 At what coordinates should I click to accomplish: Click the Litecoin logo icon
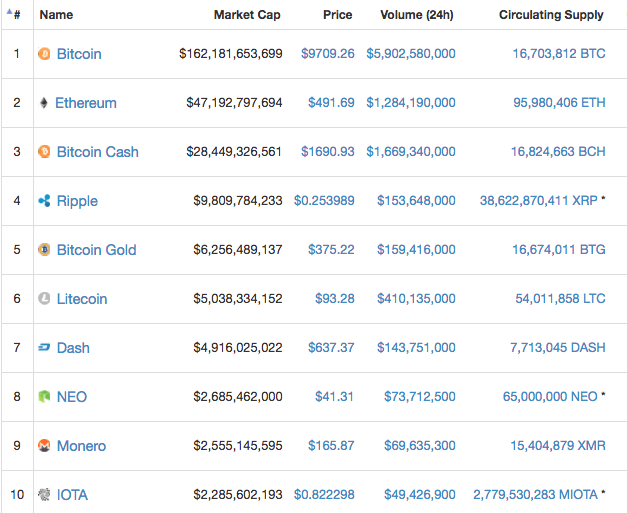click(44, 299)
